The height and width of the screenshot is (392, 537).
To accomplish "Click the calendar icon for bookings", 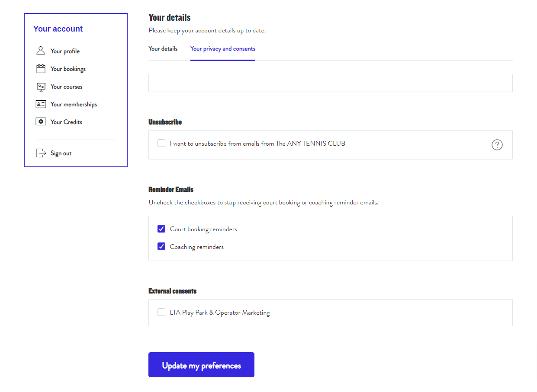I will coord(41,69).
